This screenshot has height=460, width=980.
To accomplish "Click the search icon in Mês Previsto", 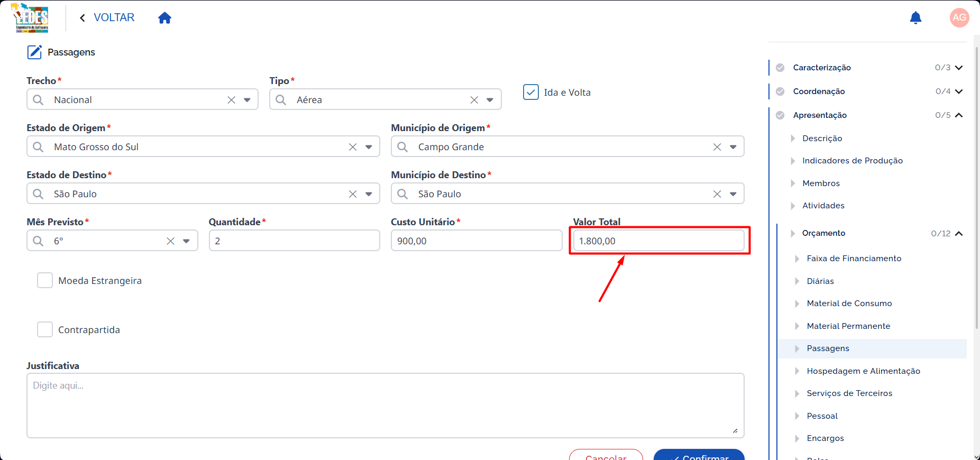I will [x=38, y=241].
